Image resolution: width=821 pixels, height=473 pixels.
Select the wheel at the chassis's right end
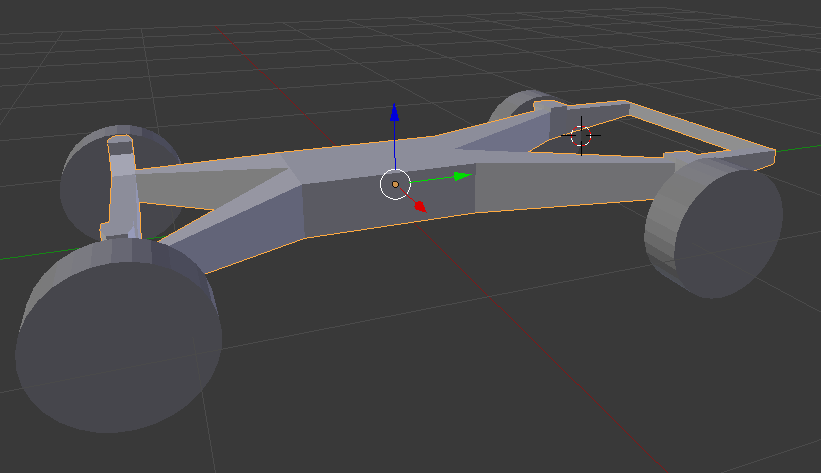click(713, 228)
